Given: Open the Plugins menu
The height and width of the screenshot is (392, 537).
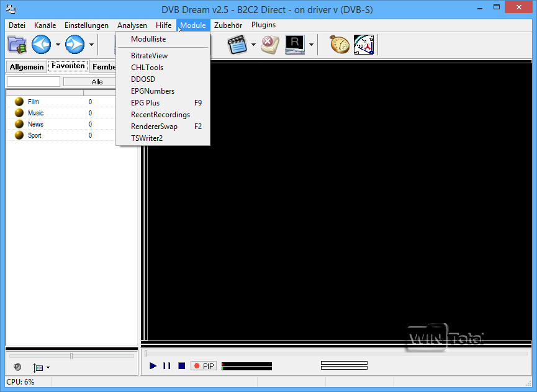Looking at the screenshot, I should pos(263,25).
